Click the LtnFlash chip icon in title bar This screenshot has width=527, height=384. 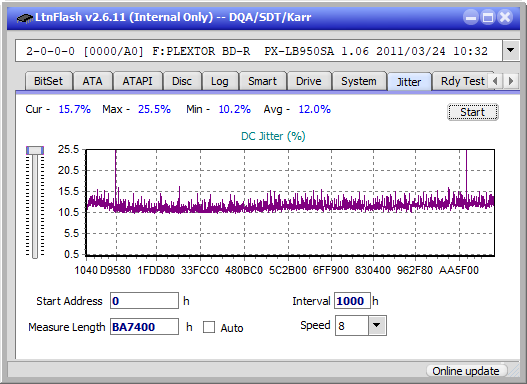[25, 17]
